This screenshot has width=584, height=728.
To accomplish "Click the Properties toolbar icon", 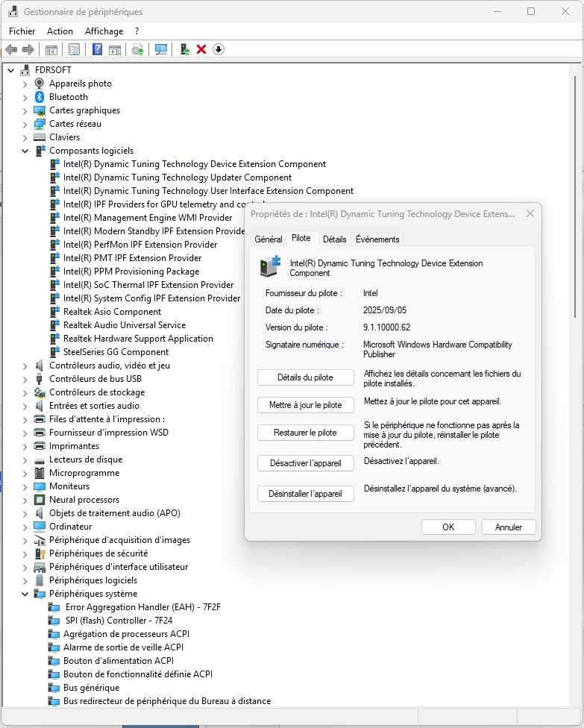I will tap(74, 49).
